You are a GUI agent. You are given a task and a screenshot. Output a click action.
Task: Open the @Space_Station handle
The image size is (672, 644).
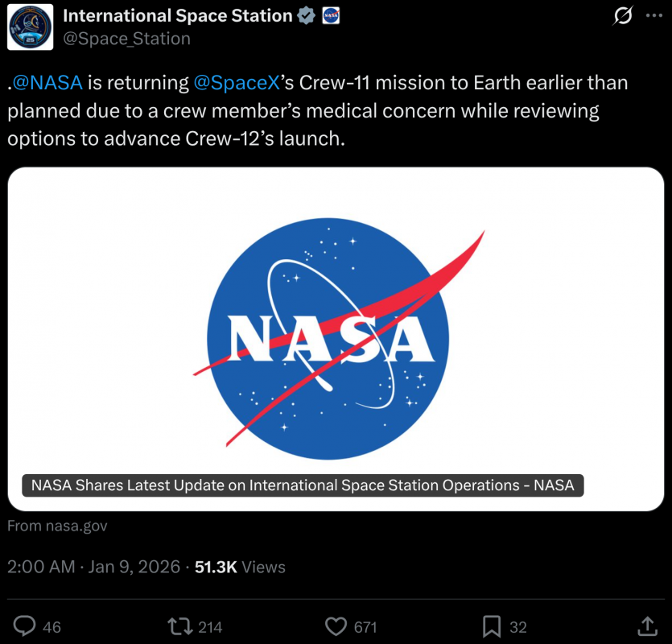(x=124, y=38)
